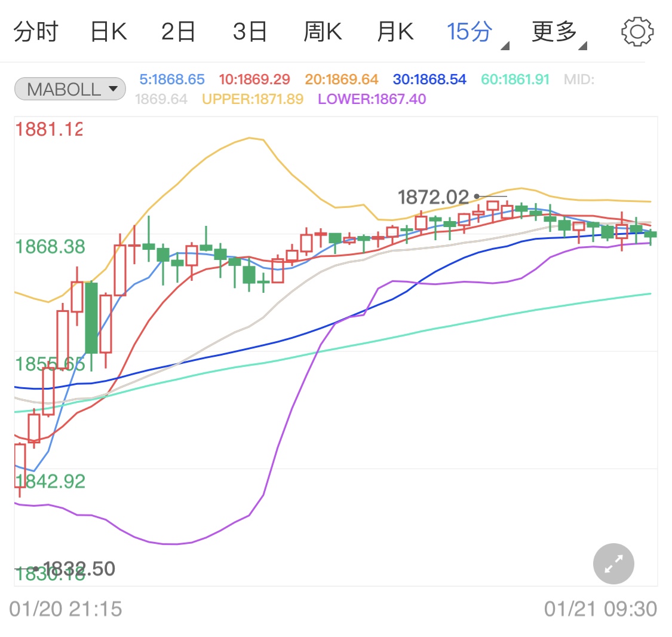Select the 2日 two-day tab
This screenshot has height=637, width=672.
coord(178,32)
